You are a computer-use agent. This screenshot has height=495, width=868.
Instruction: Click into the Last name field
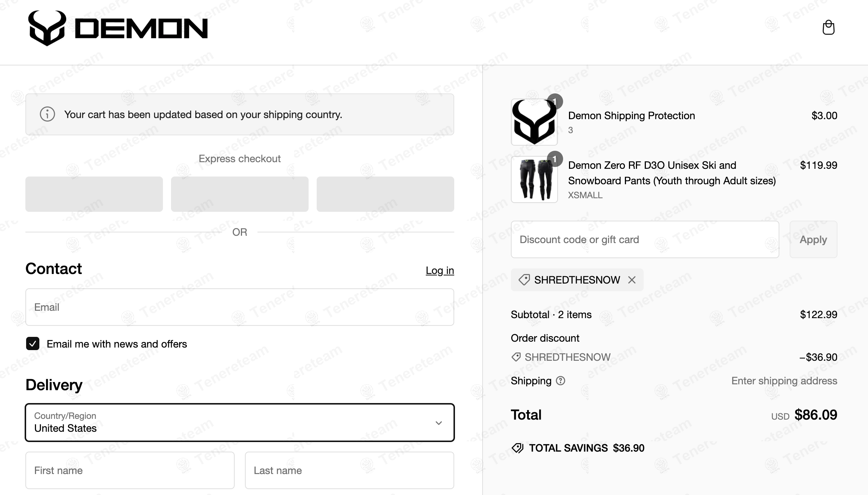(349, 470)
